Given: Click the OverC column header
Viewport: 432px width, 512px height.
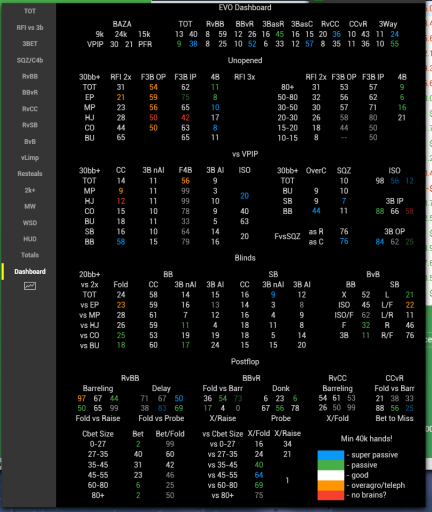Looking at the screenshot, I should click(316, 171).
